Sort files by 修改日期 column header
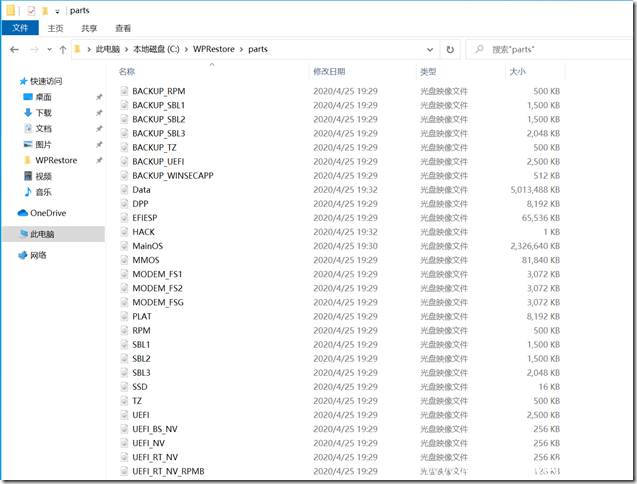637x484 pixels. (x=329, y=72)
